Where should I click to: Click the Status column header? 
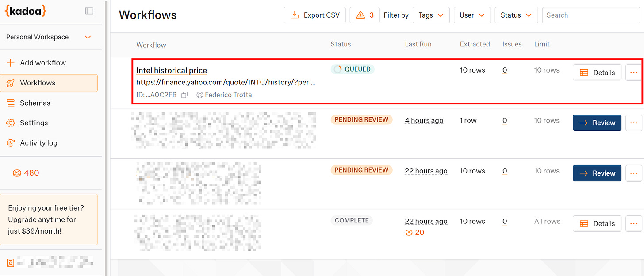(341, 44)
